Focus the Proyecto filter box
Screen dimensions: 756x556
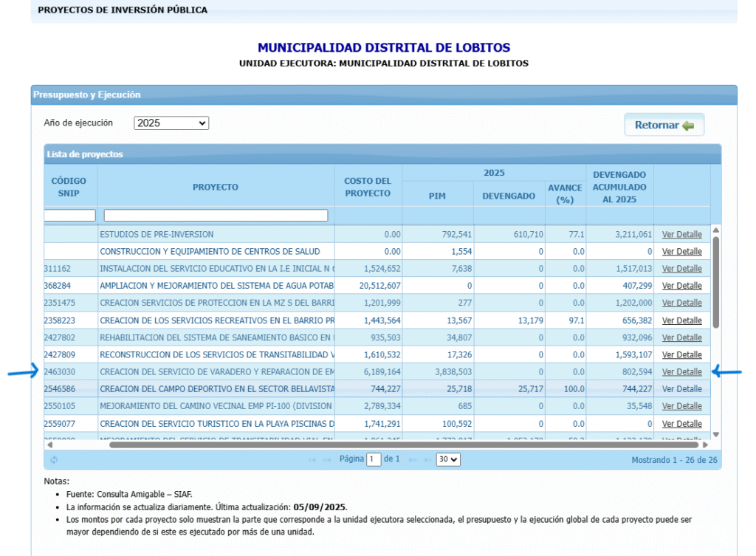pos(216,215)
